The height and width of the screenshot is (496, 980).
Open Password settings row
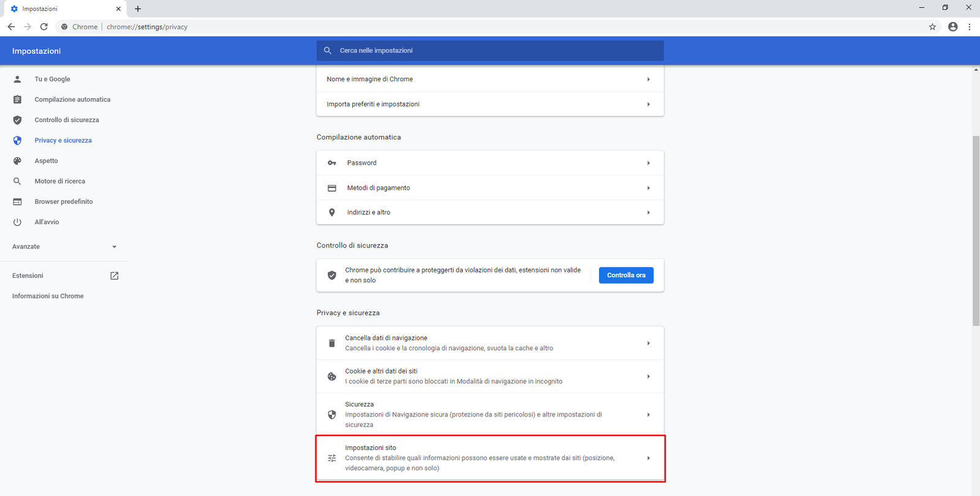point(489,163)
